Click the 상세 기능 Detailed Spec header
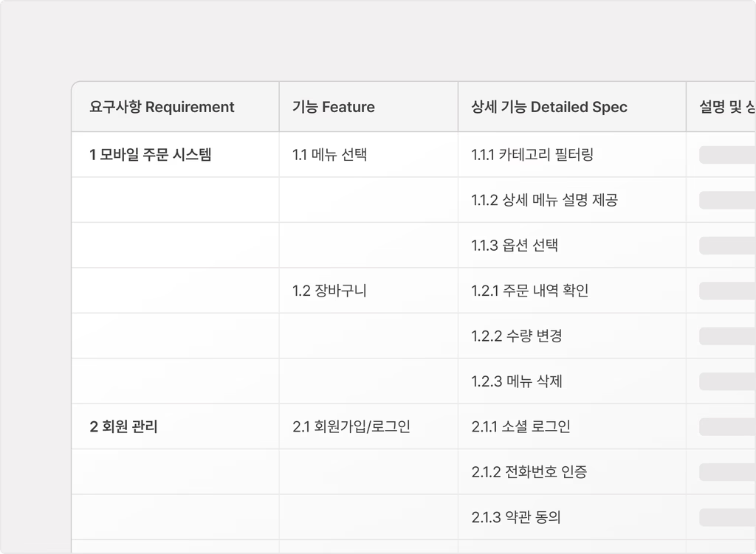The height and width of the screenshot is (554, 756). click(x=572, y=107)
